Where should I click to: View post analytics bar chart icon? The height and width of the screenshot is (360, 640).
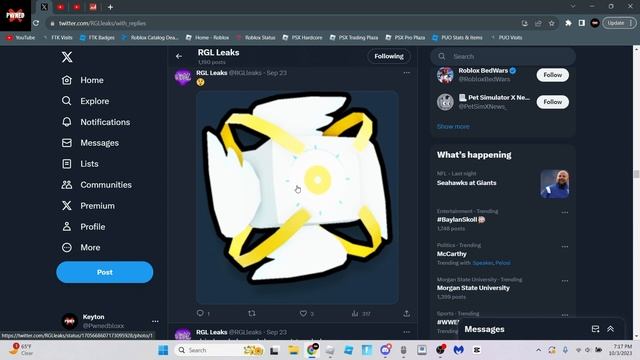tap(355, 313)
